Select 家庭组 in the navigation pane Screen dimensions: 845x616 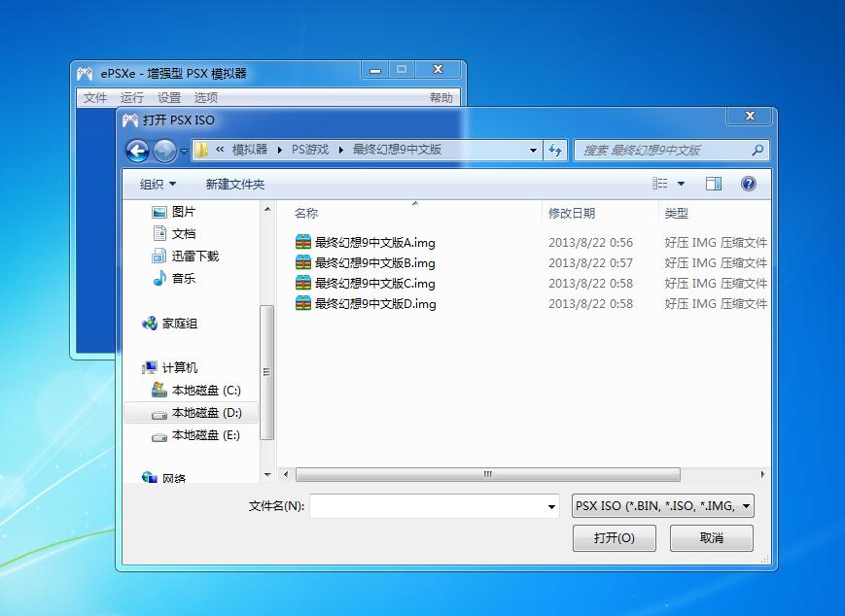point(180,324)
